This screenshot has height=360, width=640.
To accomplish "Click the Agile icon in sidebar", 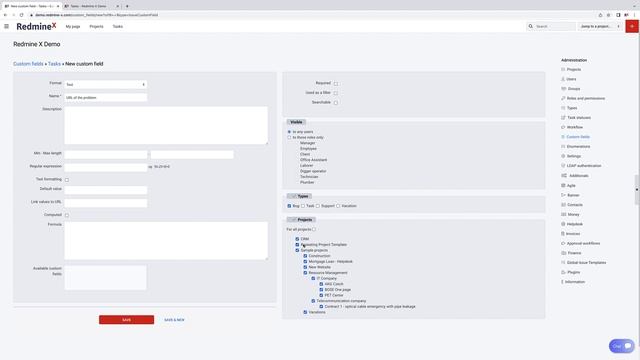I will coord(563,185).
